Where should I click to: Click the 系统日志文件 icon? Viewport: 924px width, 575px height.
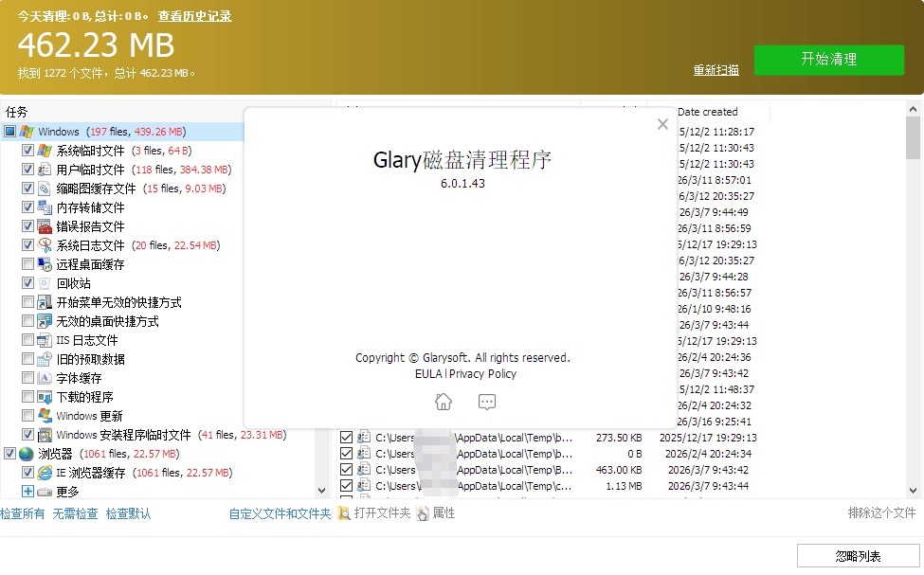(x=45, y=245)
